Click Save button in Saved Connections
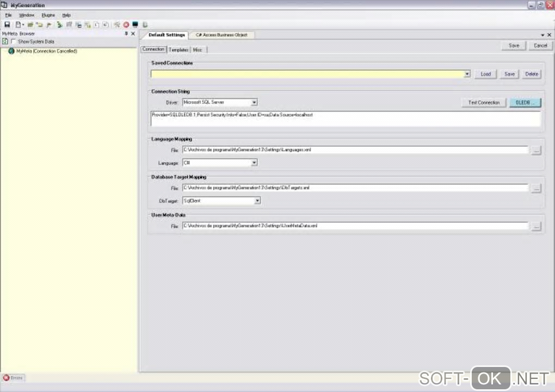Screen dimensions: 555x392 (509, 74)
